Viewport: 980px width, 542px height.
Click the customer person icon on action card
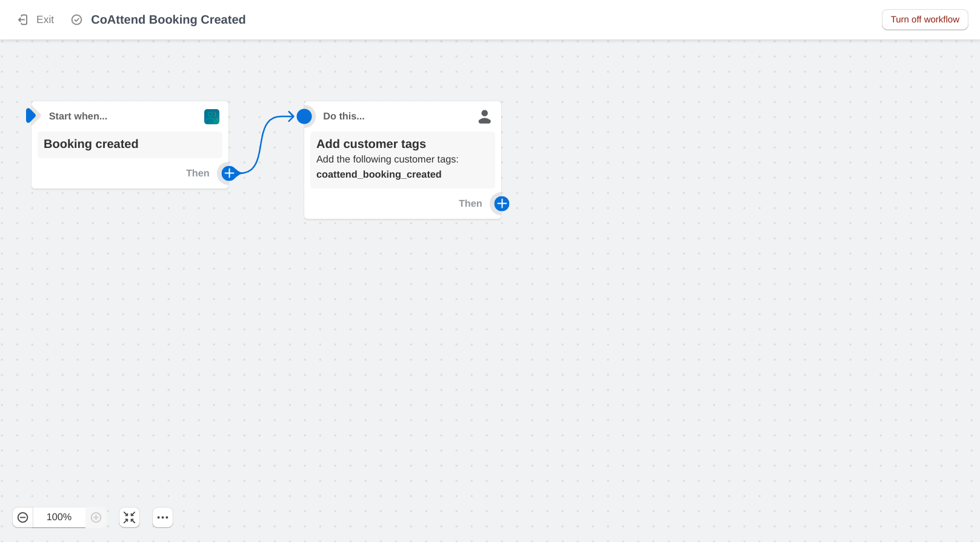click(484, 116)
